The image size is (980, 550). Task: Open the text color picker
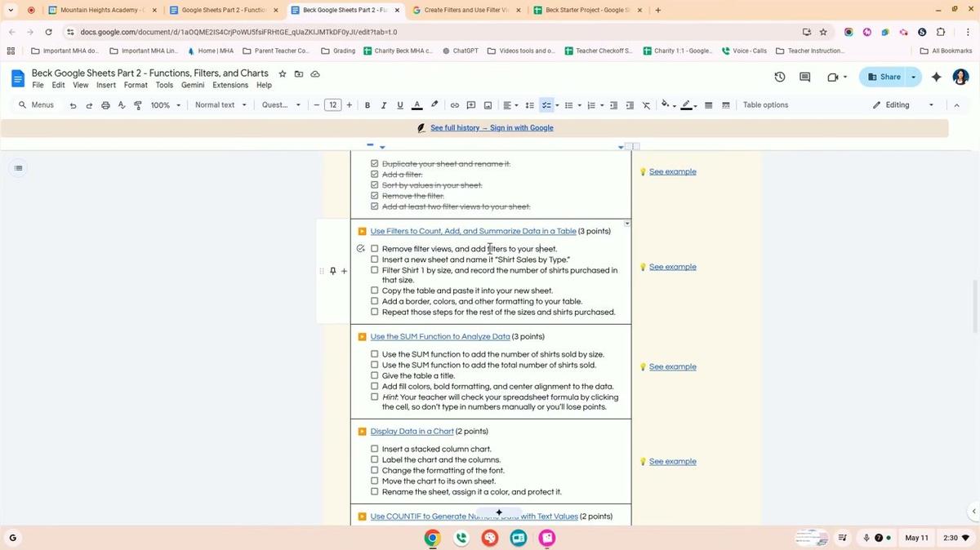(416, 105)
